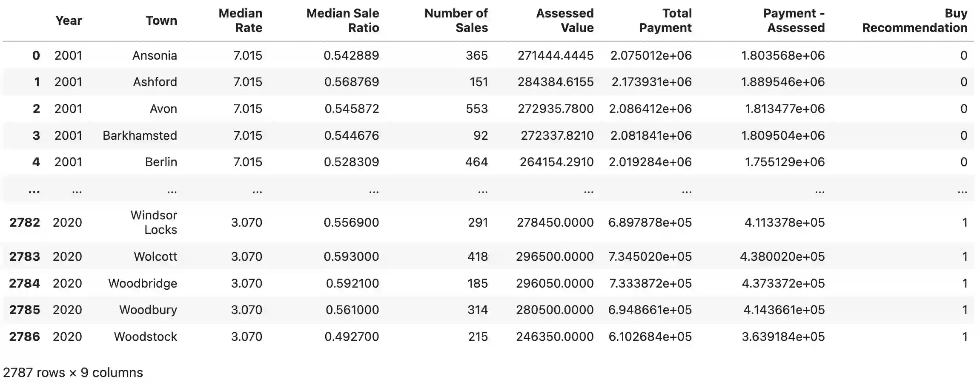Select the Number of Sales header

point(456,20)
